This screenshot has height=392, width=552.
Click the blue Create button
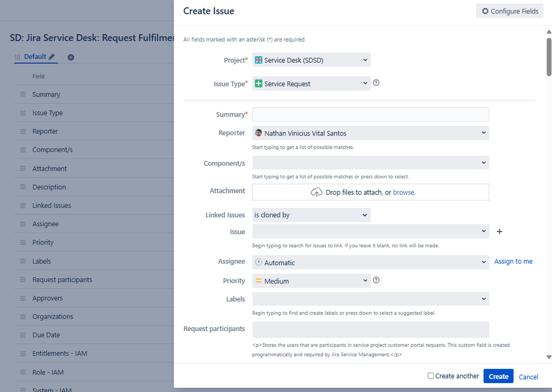click(x=498, y=376)
